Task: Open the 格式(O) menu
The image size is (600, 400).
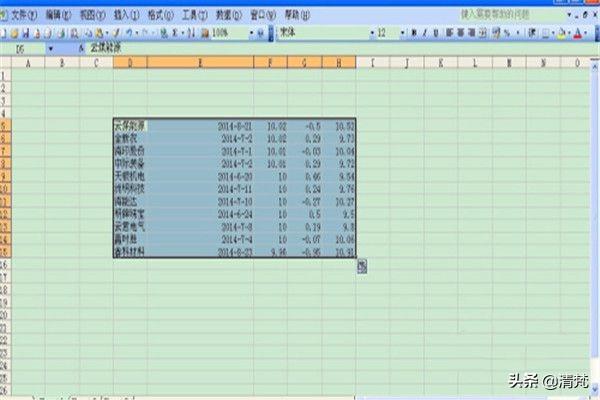Action: coord(160,15)
